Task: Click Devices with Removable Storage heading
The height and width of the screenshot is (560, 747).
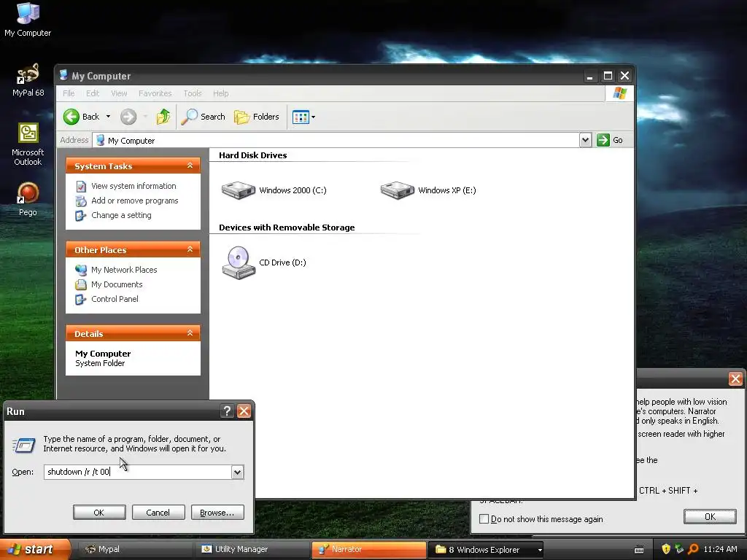Action: pyautogui.click(x=287, y=227)
